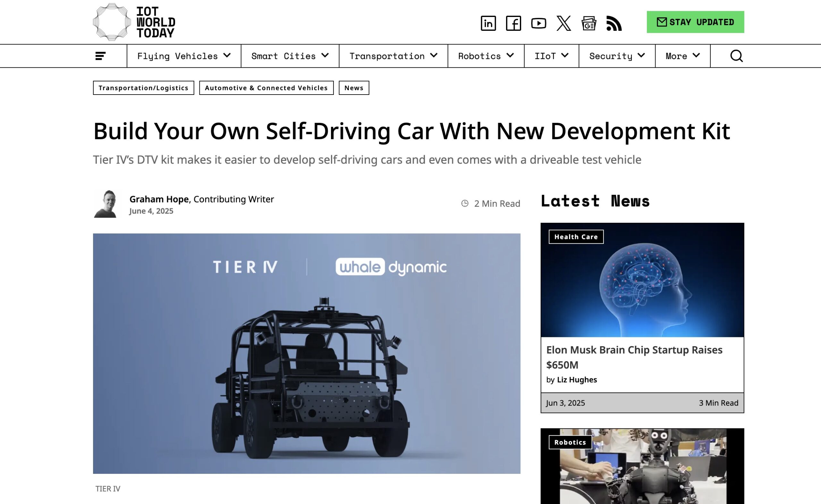
Task: Click the '3 Min Read' card text
Action: (x=719, y=403)
